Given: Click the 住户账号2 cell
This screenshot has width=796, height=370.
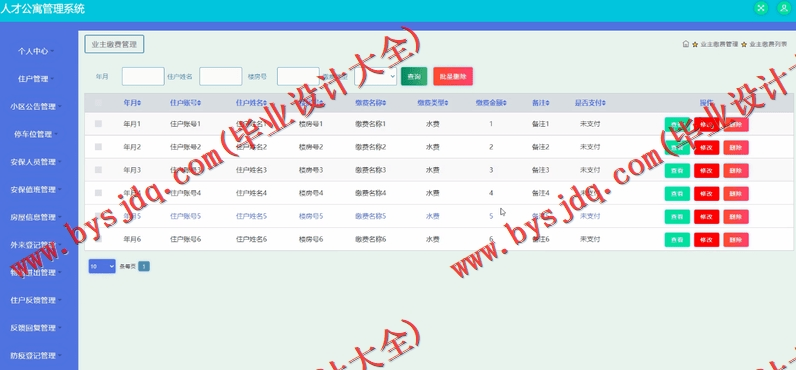Looking at the screenshot, I should (185, 147).
